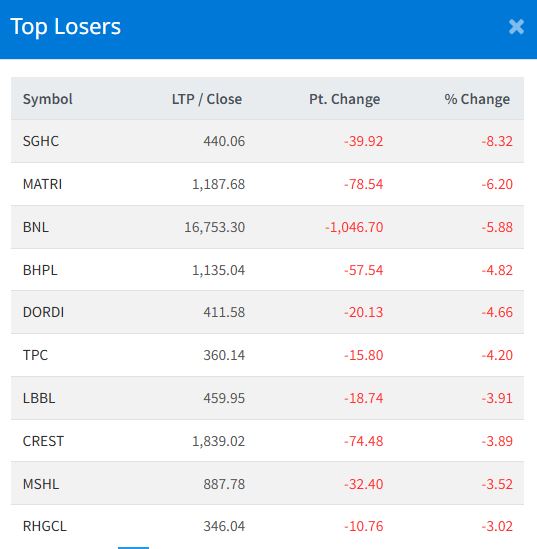Sort by the Symbol column header

pyautogui.click(x=48, y=99)
